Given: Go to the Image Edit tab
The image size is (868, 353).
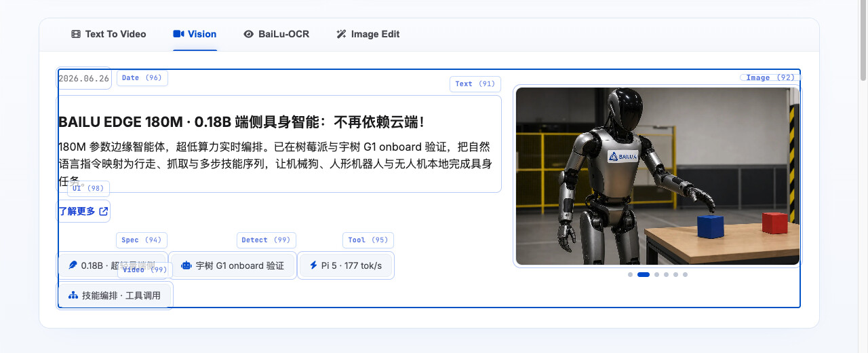Looking at the screenshot, I should click(368, 34).
